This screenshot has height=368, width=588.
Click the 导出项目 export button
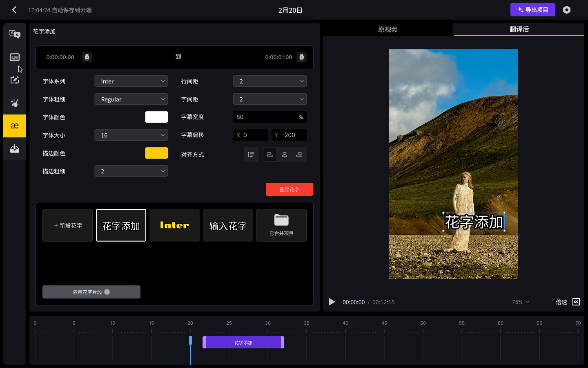click(532, 10)
